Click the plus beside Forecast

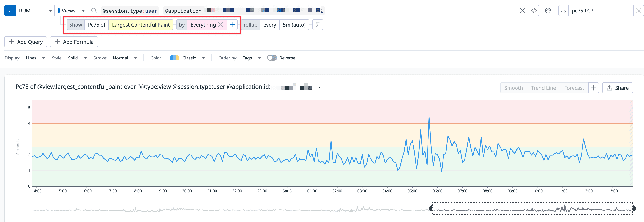point(594,88)
